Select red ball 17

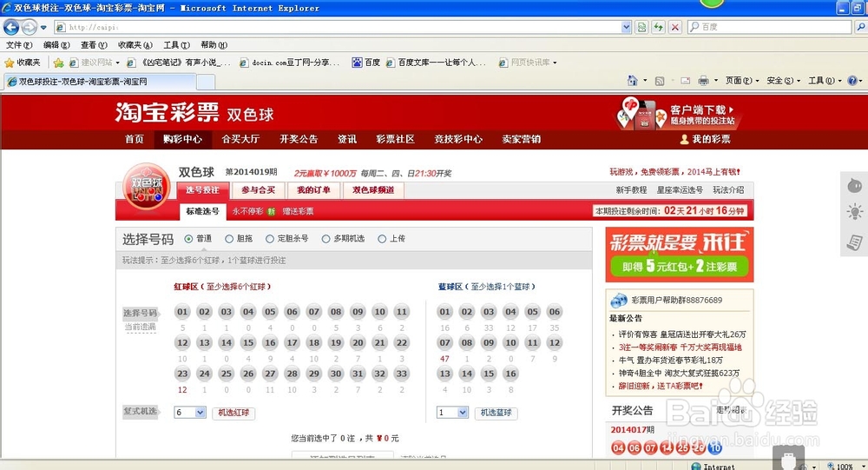292,342
